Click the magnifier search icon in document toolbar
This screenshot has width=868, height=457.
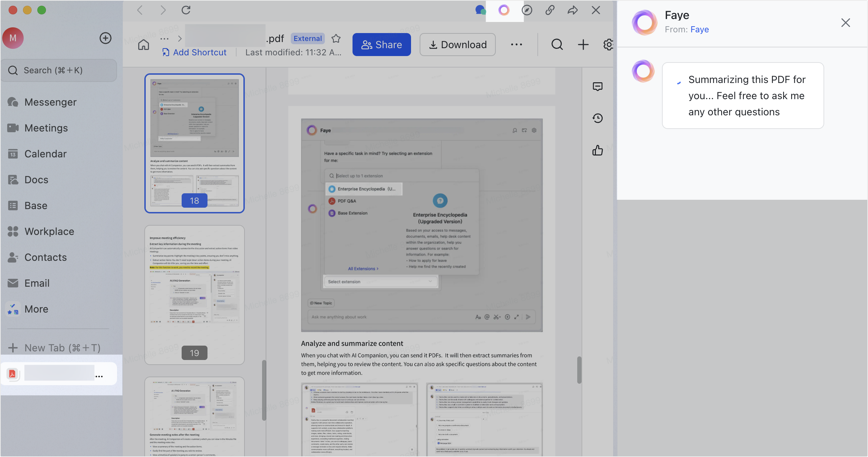click(x=557, y=45)
